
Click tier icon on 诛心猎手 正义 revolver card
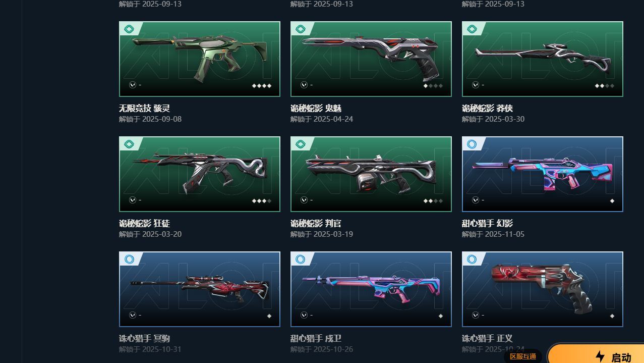pyautogui.click(x=472, y=260)
